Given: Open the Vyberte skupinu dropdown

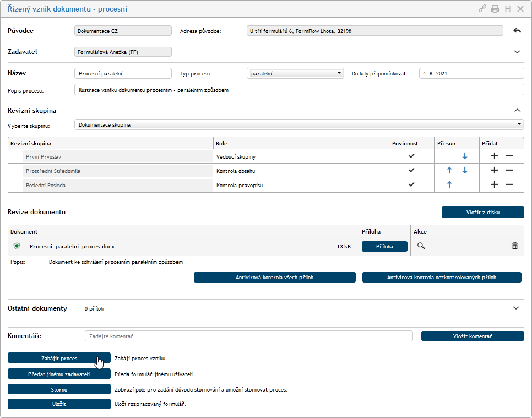Looking at the screenshot, I should (x=298, y=125).
